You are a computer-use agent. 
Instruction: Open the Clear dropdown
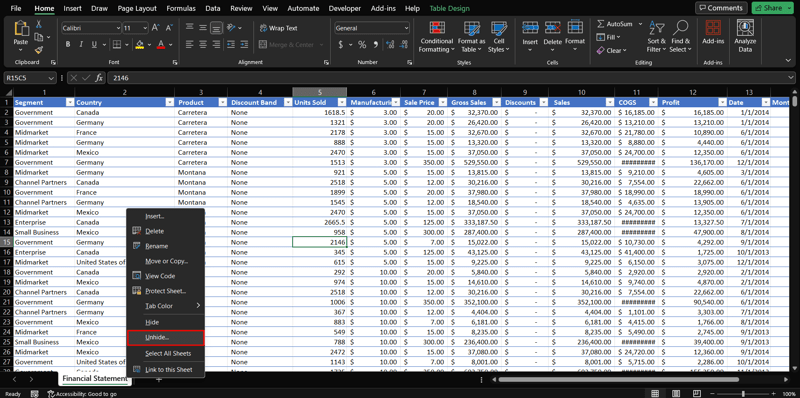coord(625,51)
